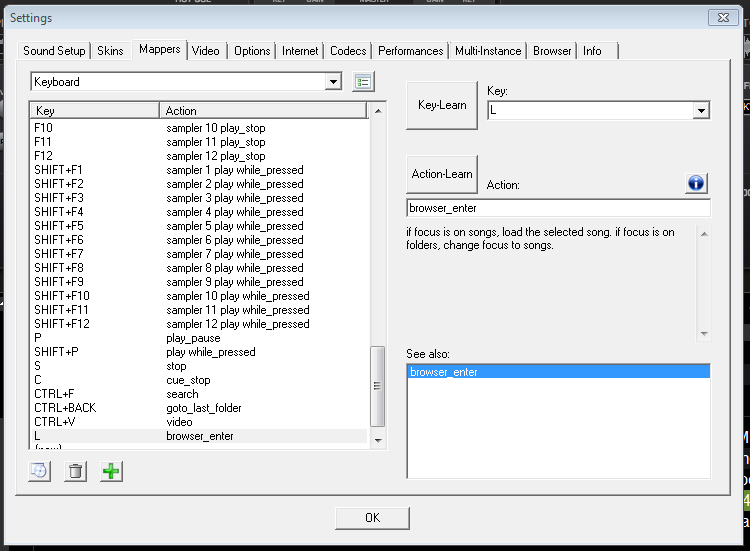Viewport: 750px width, 551px height.
Task: Click the Action-Learn button
Action: (x=442, y=174)
